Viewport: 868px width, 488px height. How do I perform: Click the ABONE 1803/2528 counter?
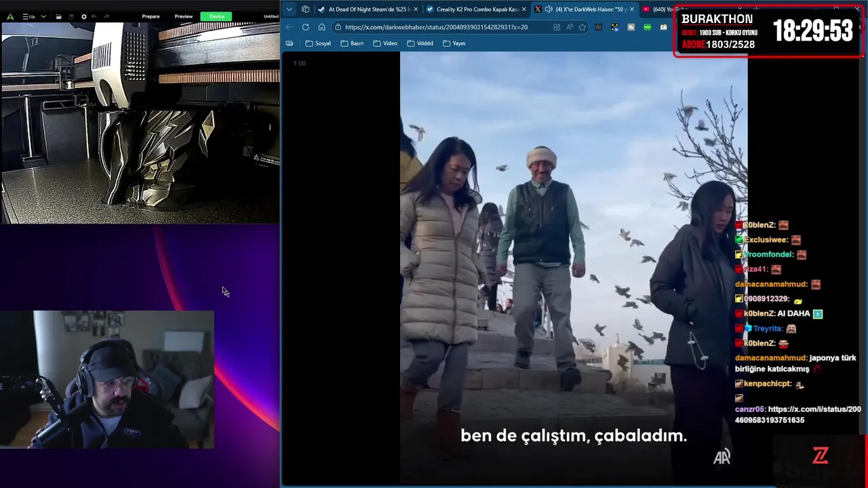pos(718,45)
